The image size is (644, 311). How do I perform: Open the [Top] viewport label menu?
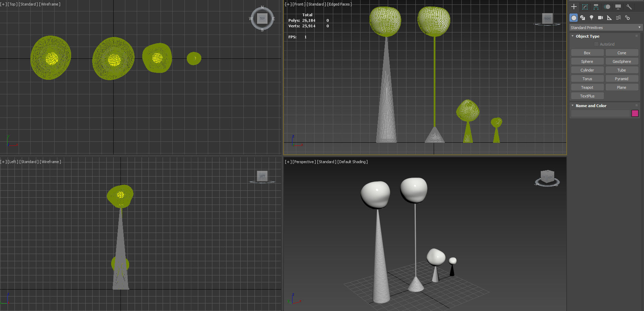coord(12,4)
